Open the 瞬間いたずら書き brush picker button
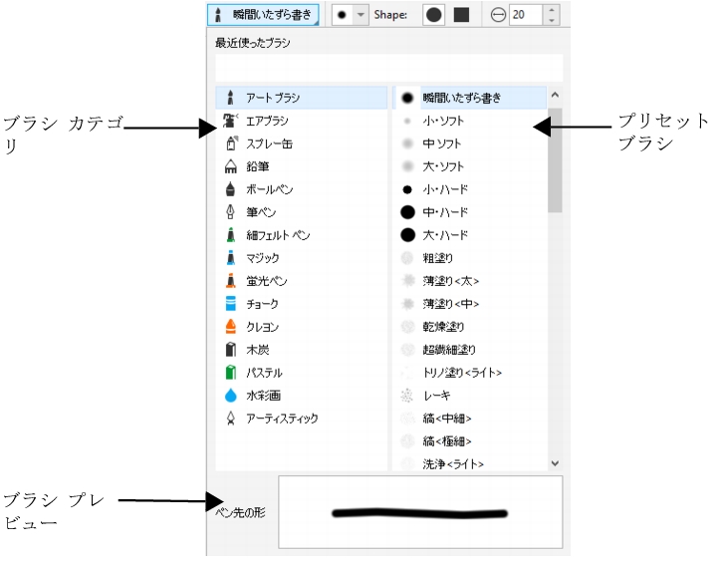The image size is (728, 562). [264, 15]
